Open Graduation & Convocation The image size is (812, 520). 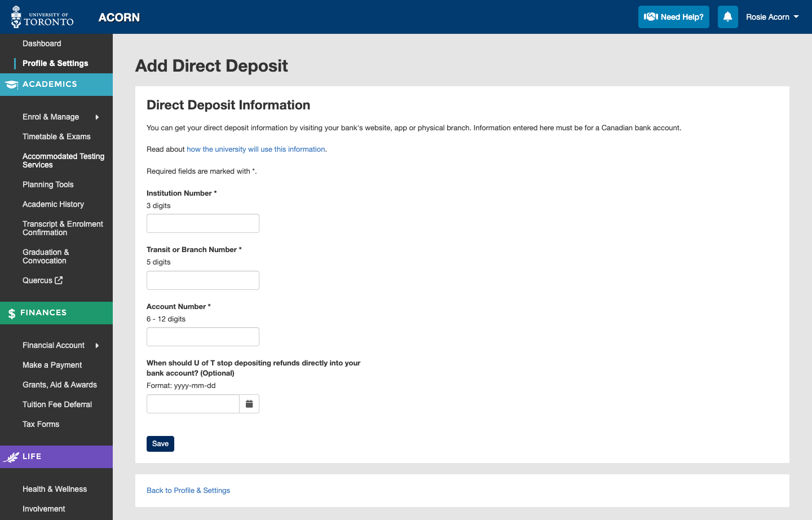tap(46, 257)
